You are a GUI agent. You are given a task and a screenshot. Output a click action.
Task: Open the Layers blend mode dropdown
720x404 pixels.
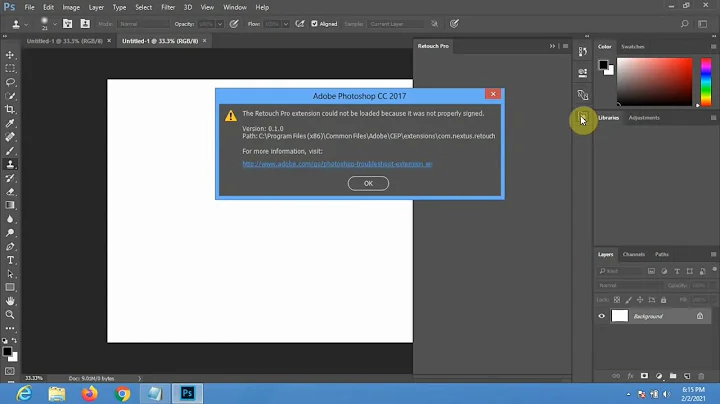[x=630, y=285]
